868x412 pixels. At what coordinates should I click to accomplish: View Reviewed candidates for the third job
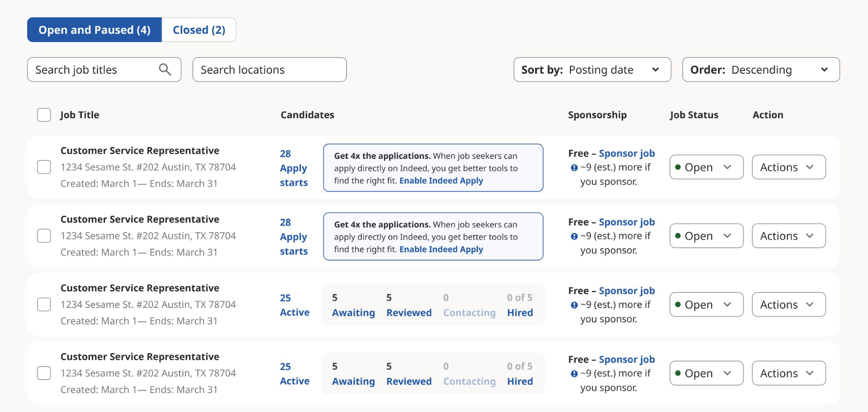(x=408, y=312)
